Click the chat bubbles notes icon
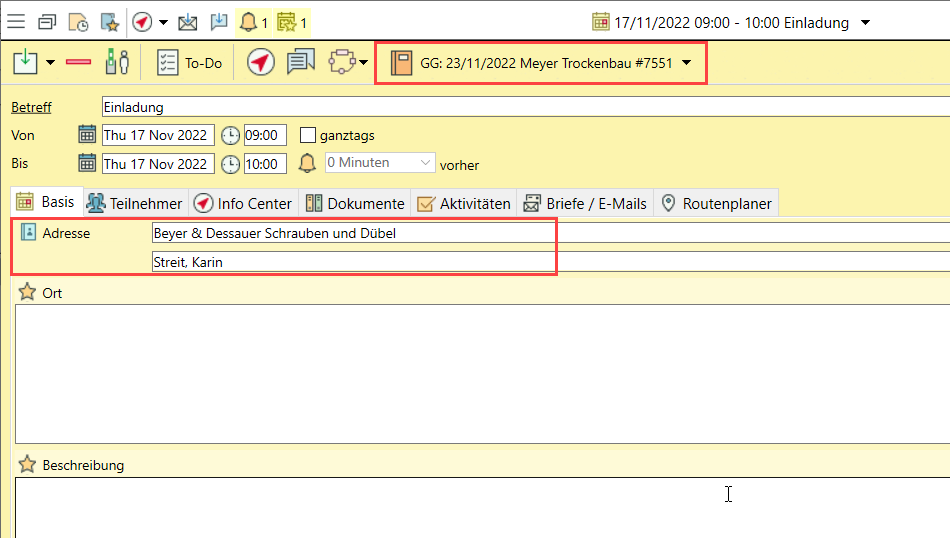 (x=301, y=63)
